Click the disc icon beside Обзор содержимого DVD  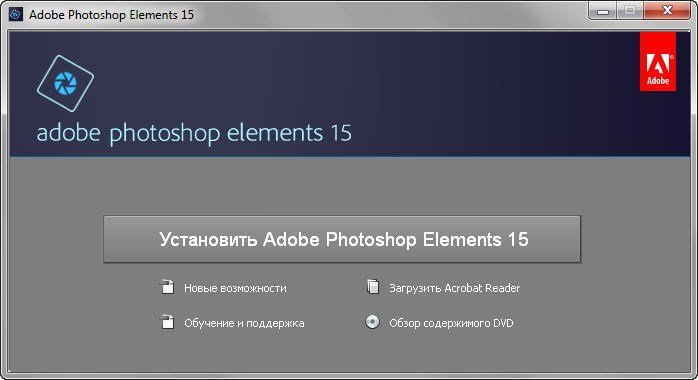pos(373,322)
